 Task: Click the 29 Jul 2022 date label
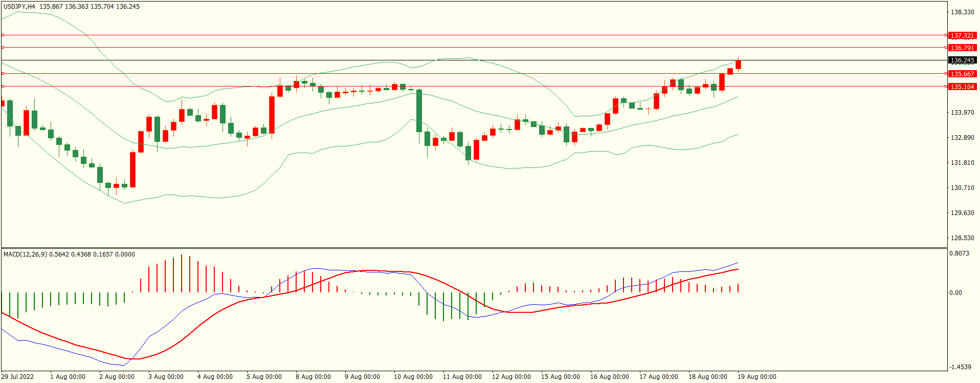coord(17,377)
